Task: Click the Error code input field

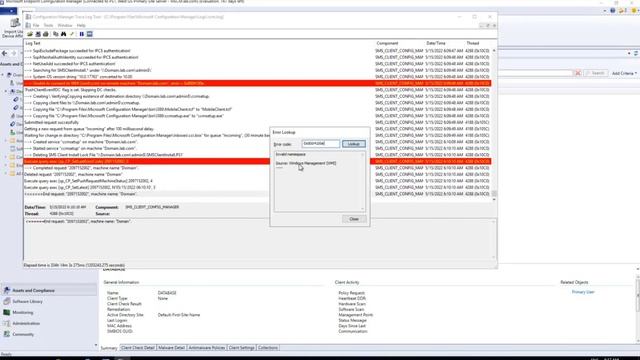Action: [x=321, y=144]
